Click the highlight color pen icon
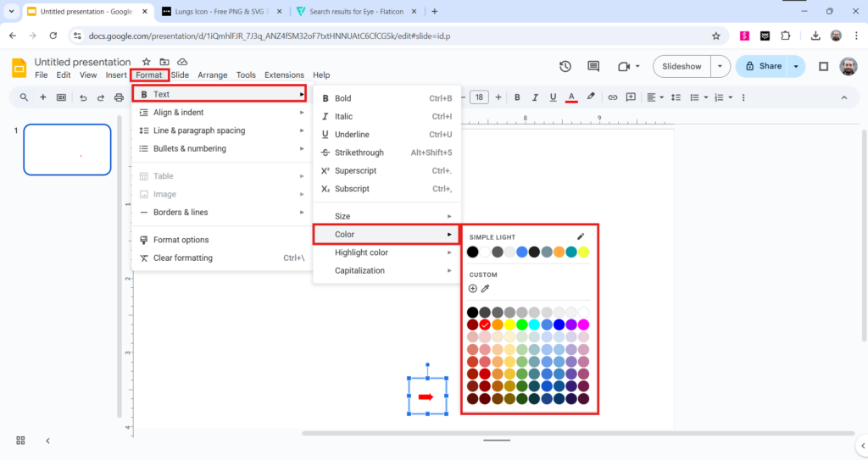 pos(591,97)
